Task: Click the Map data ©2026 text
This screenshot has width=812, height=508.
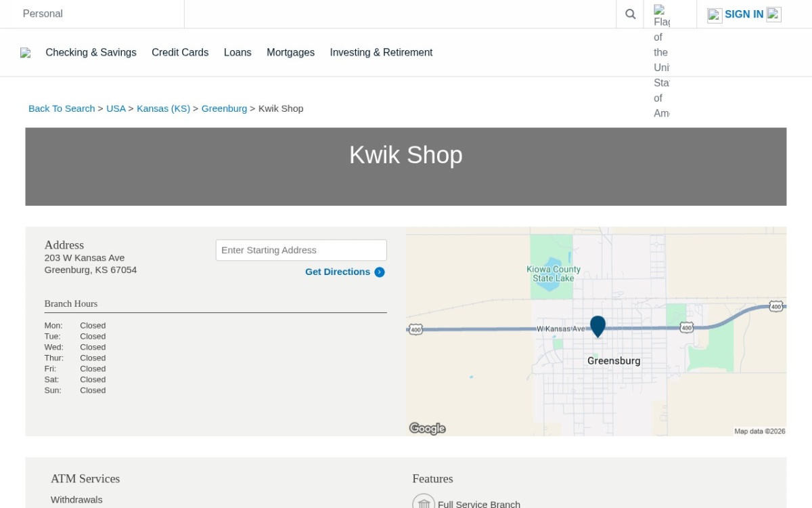Action: point(760,431)
